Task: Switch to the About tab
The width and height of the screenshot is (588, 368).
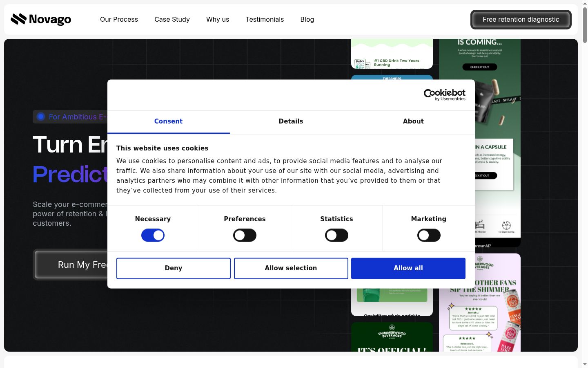Action: pyautogui.click(x=413, y=121)
